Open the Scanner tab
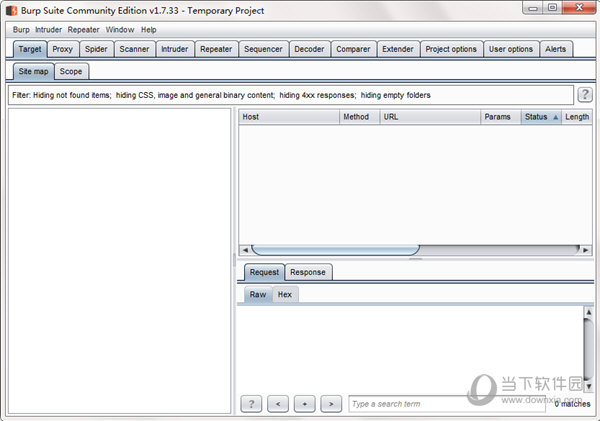Image resolution: width=600 pixels, height=421 pixels. click(134, 49)
